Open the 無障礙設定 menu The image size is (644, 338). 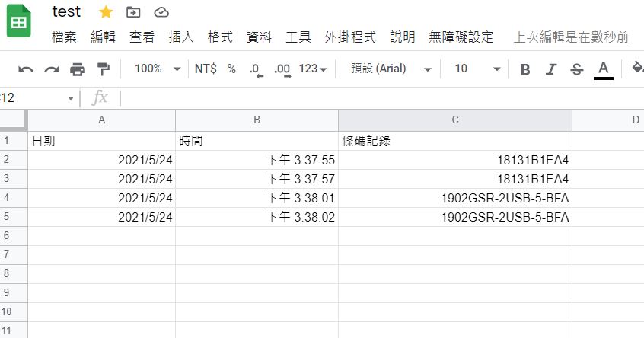pyautogui.click(x=461, y=37)
